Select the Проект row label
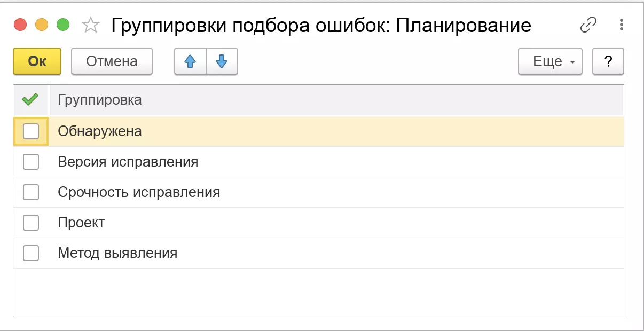 [81, 223]
